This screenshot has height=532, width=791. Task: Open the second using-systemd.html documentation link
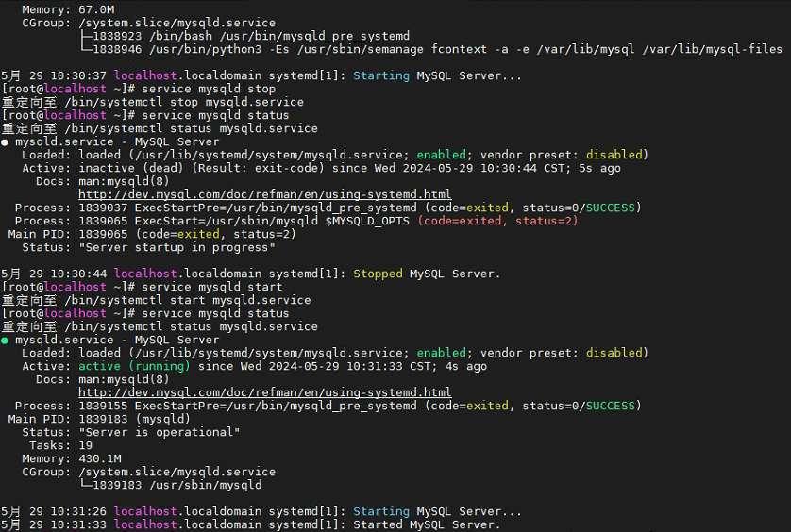tap(265, 392)
